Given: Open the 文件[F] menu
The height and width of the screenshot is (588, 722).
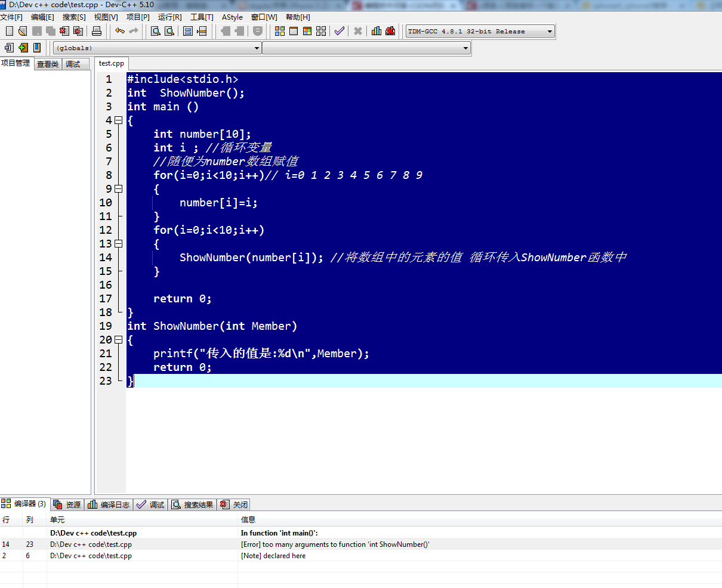Looking at the screenshot, I should coord(11,17).
